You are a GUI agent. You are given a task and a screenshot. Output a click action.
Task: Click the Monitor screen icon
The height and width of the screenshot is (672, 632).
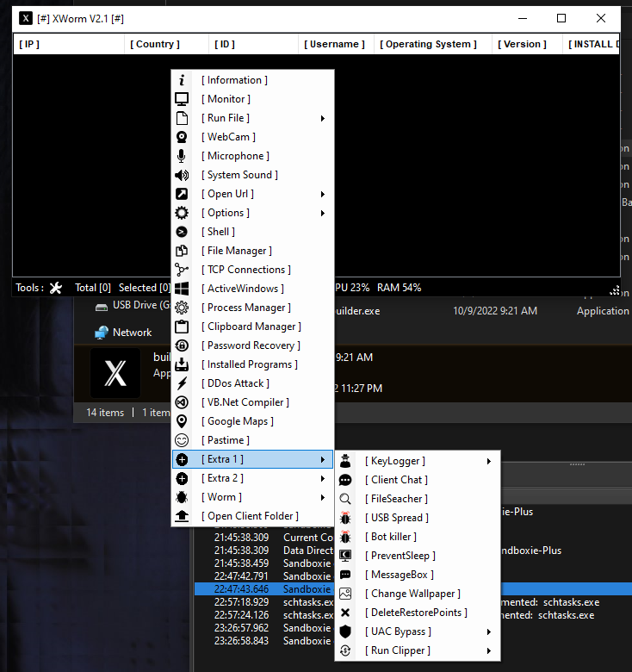182,99
